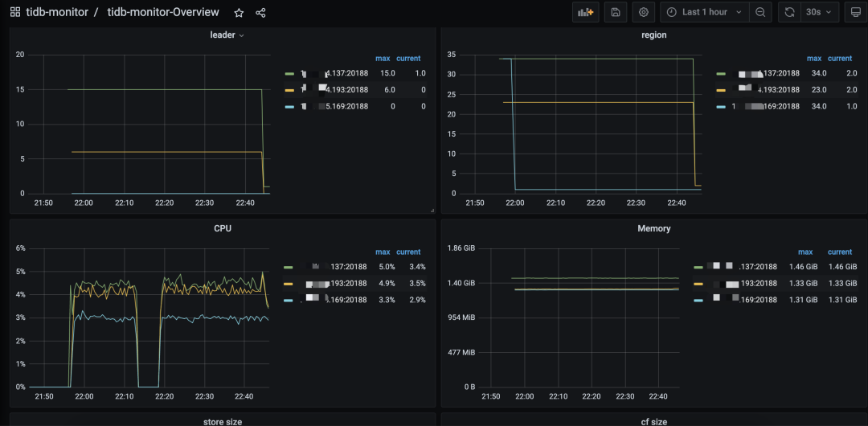The height and width of the screenshot is (426, 868).
Task: Sort region legend by max column
Action: tap(813, 59)
